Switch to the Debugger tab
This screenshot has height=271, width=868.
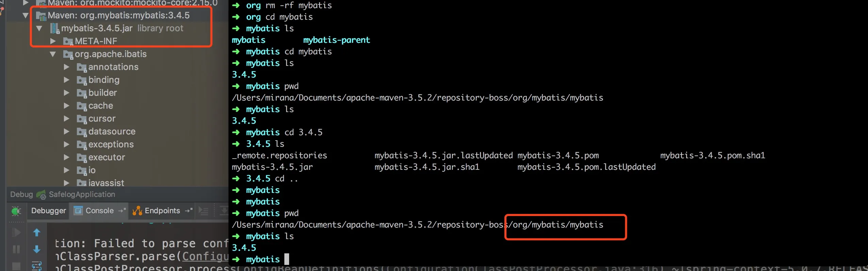pyautogui.click(x=48, y=211)
